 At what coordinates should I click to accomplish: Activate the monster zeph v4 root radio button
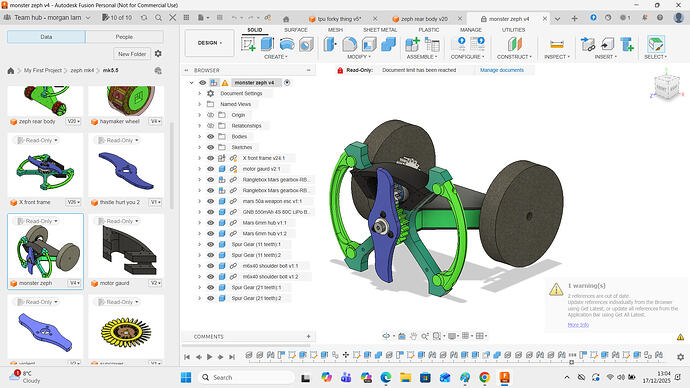coord(287,83)
